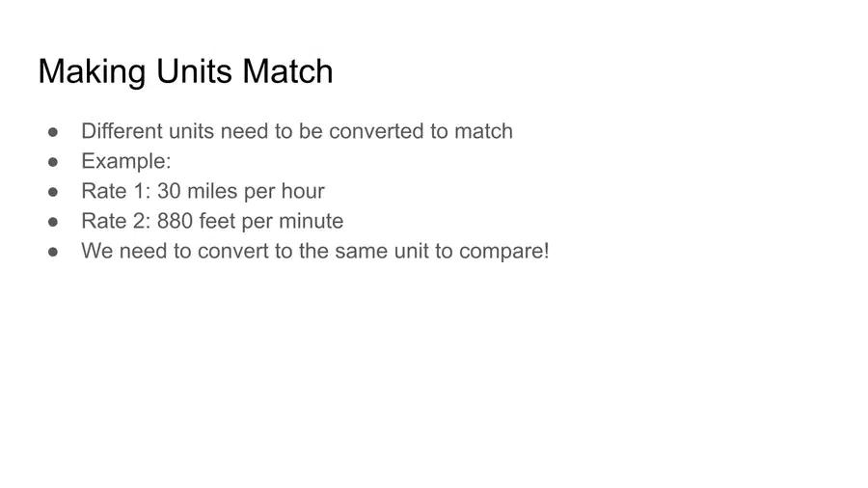
Task: Click the word "Making" in the title
Action: click(92, 71)
